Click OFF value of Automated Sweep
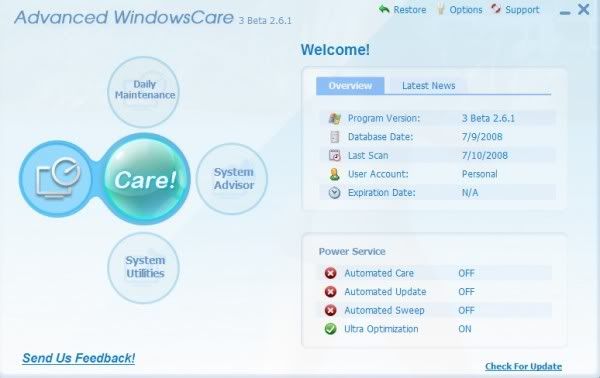600x378 pixels. (x=466, y=310)
